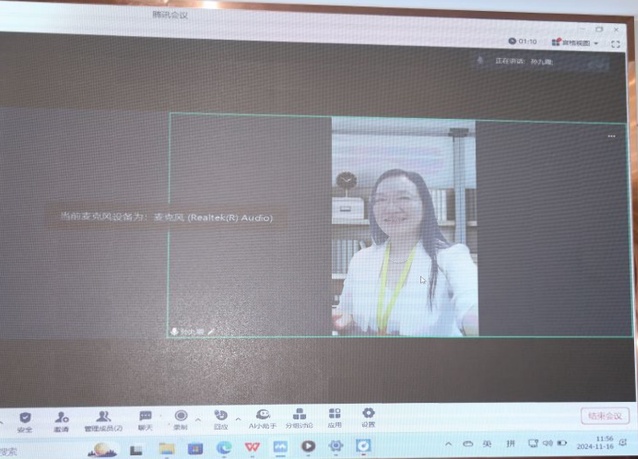
Task: Click the red End Meeting (结束会议) button
Action: point(605,415)
